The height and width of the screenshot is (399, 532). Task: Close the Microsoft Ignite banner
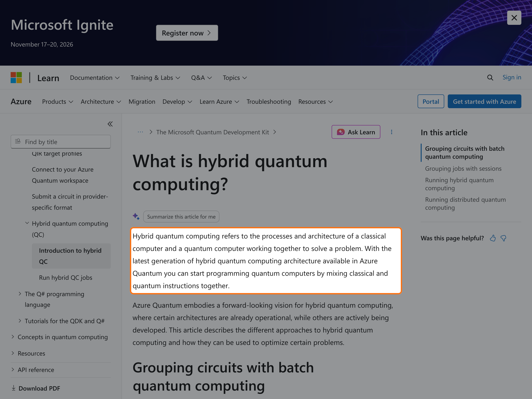pos(514,18)
